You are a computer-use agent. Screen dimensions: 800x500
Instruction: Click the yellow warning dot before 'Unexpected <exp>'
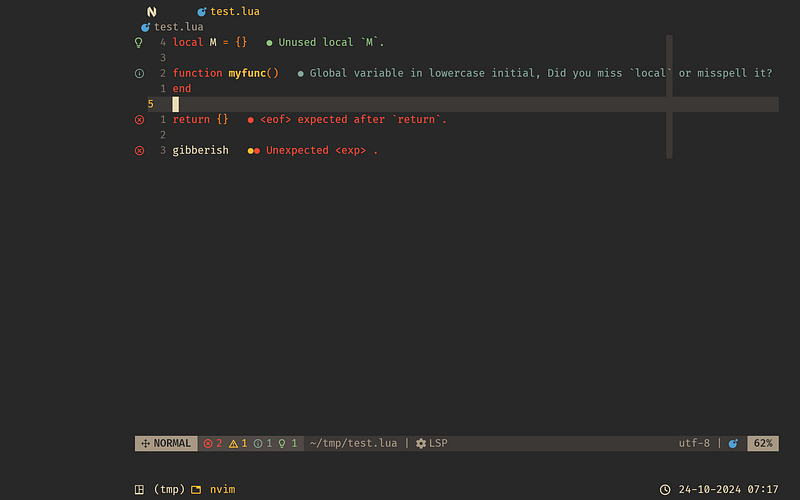pyautogui.click(x=251, y=151)
